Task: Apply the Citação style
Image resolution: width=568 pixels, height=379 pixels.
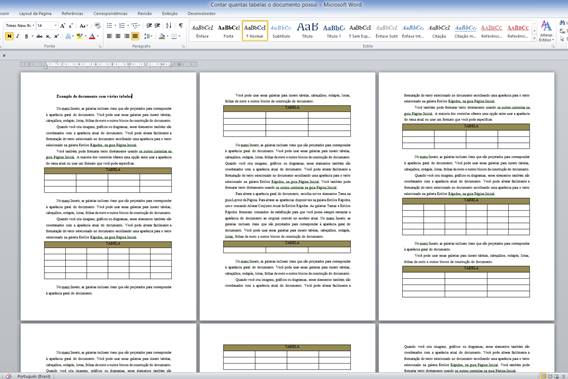Action: coord(439,31)
